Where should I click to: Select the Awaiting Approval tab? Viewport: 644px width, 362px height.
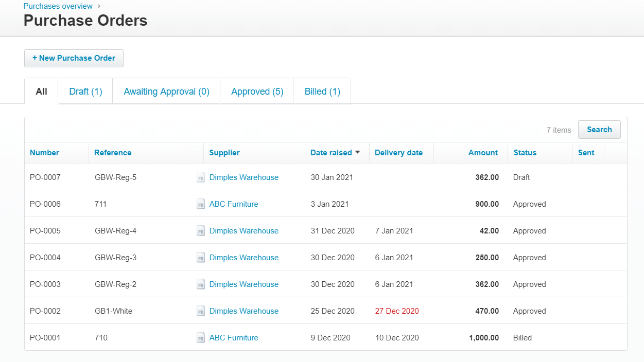click(166, 91)
